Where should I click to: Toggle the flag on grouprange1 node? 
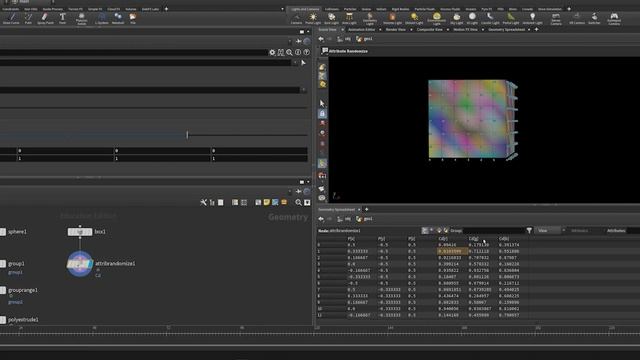(3, 290)
